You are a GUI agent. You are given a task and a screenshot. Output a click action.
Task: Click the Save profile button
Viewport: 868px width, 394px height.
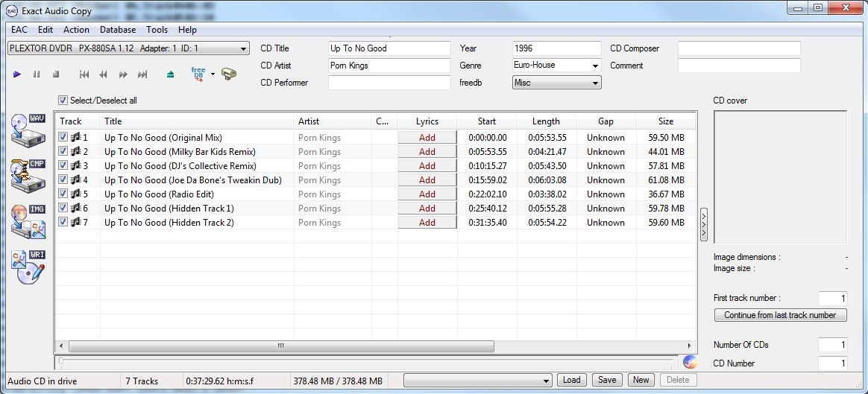pos(607,380)
